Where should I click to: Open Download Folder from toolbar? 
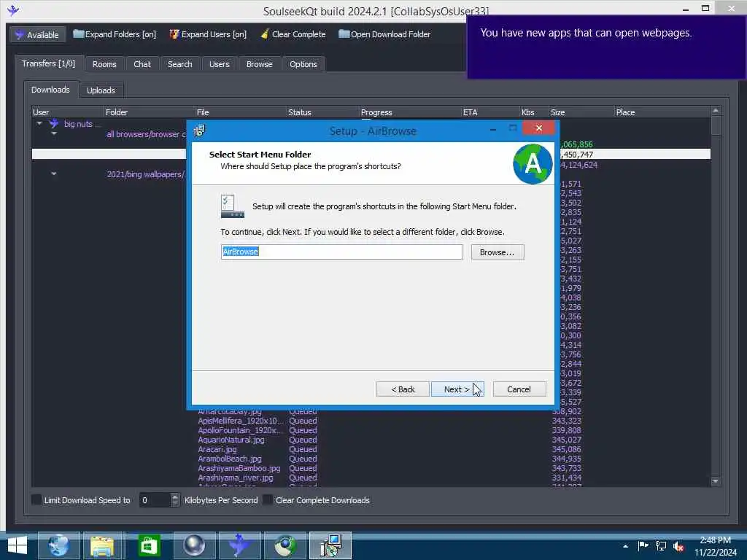click(x=384, y=34)
